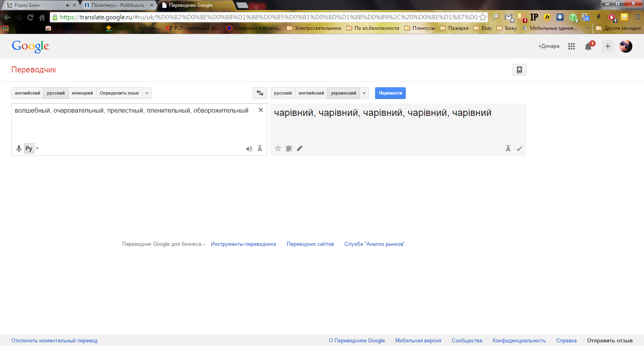
Task: Open +Динара profile link
Action: (x=549, y=46)
